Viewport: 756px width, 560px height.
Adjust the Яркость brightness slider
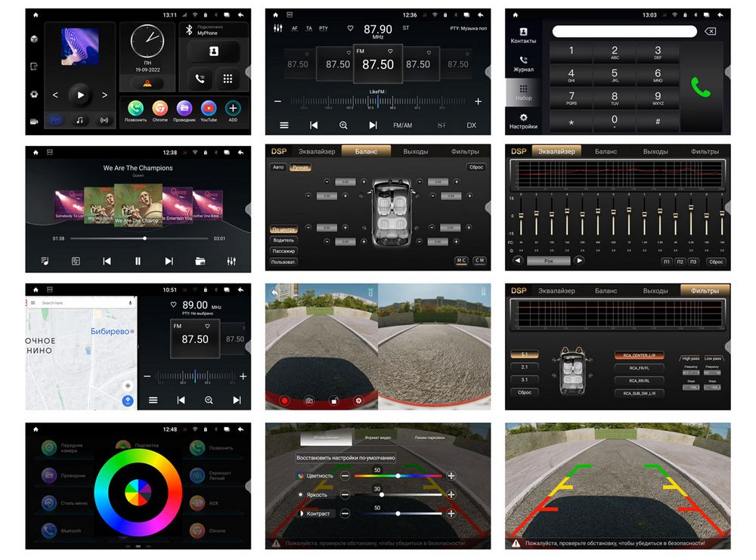[x=398, y=494]
